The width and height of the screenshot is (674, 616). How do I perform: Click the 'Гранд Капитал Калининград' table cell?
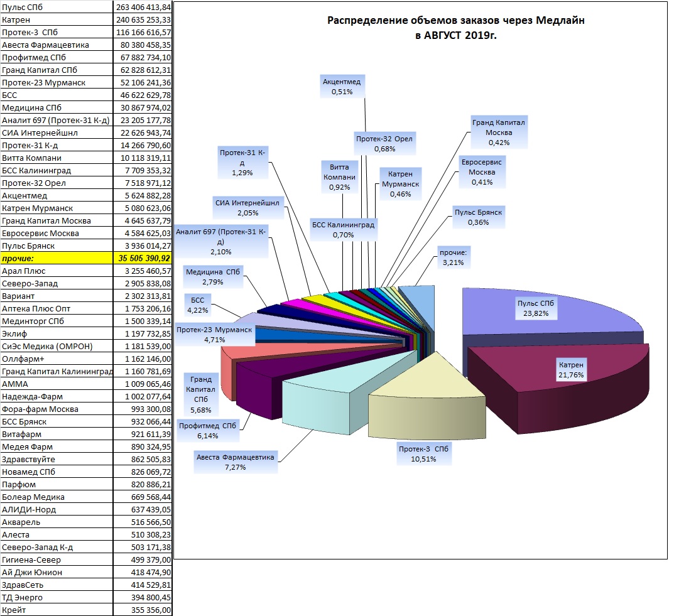[57, 371]
